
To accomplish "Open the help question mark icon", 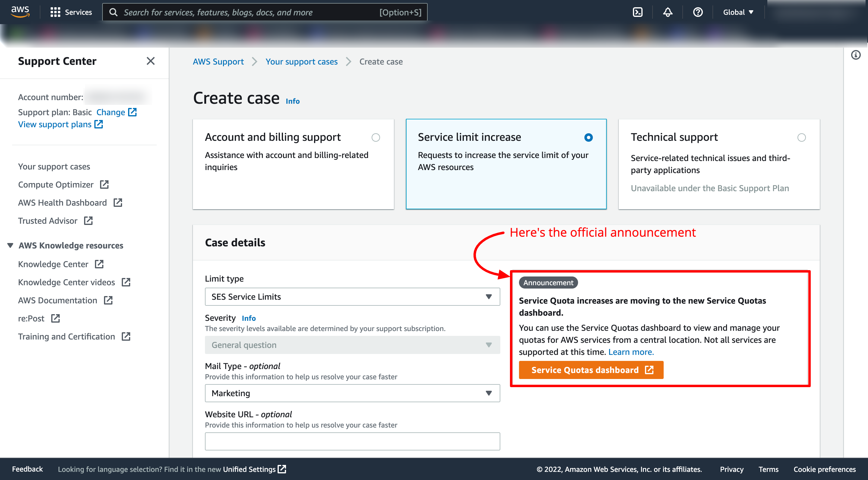I will tap(697, 12).
